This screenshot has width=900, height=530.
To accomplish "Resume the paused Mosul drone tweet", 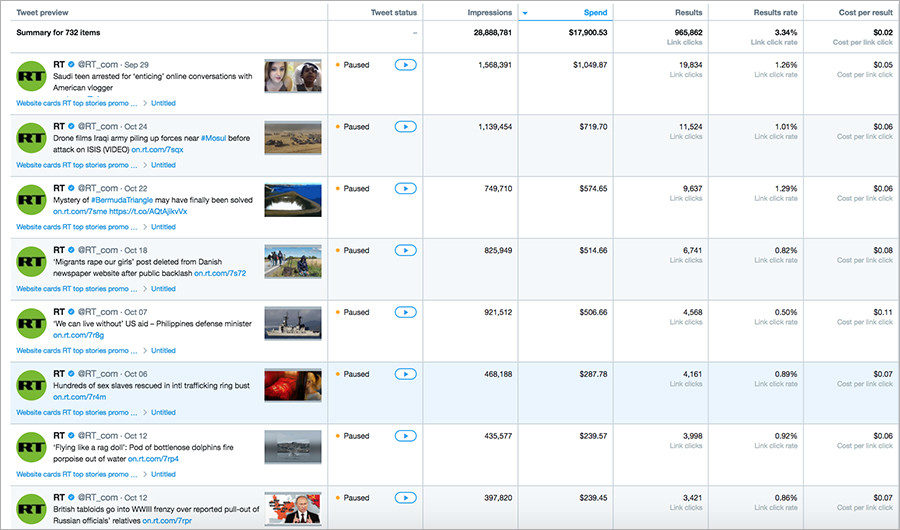I will (405, 127).
